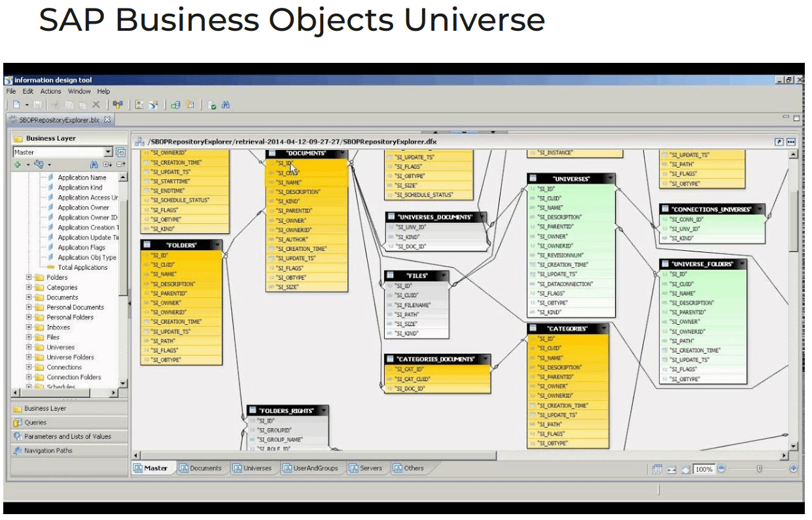This screenshot has height=520, width=812.
Task: Click the table icon in FILES header
Action: (x=390, y=276)
